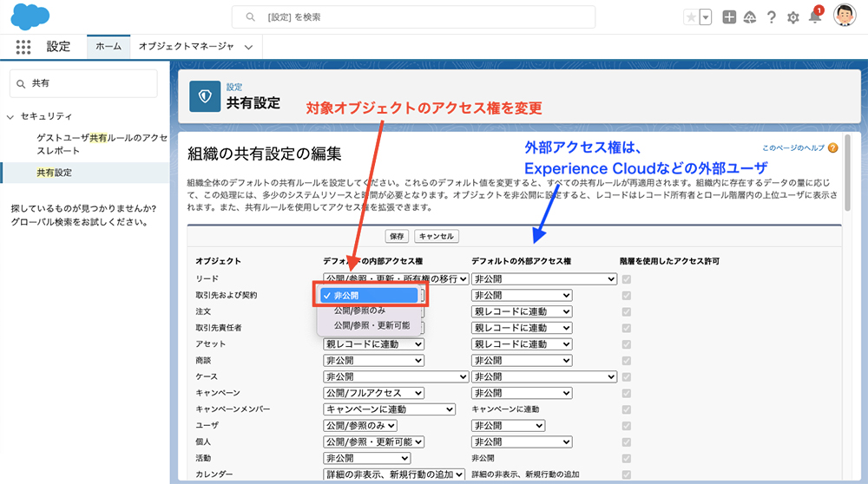Open the notifications bell
The height and width of the screenshot is (484, 868).
815,17
